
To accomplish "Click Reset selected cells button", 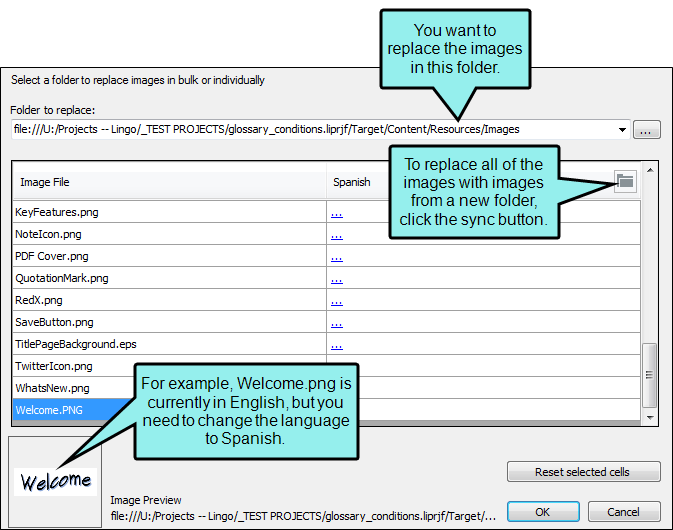I will point(583,472).
